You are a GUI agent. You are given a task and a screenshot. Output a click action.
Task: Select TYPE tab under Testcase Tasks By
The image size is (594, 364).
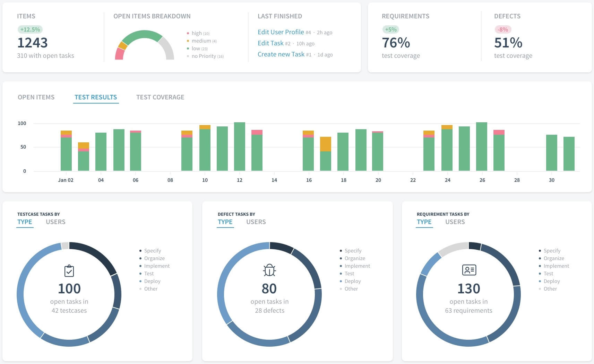point(25,222)
